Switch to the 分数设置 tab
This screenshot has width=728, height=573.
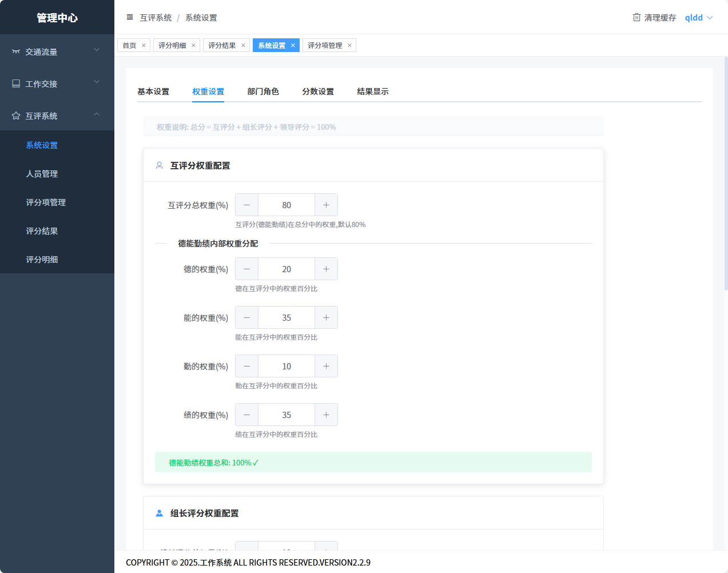click(x=318, y=91)
